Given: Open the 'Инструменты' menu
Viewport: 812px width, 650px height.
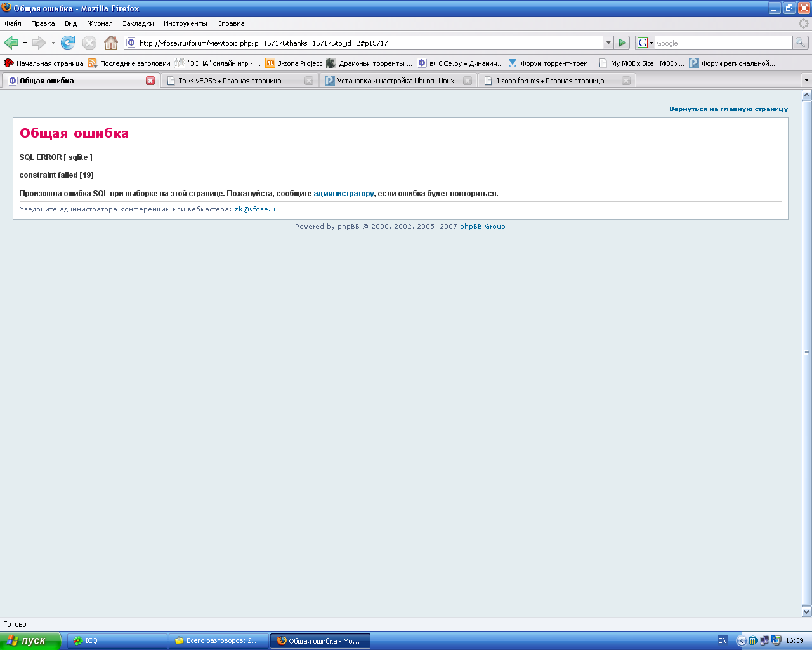Looking at the screenshot, I should [x=185, y=23].
